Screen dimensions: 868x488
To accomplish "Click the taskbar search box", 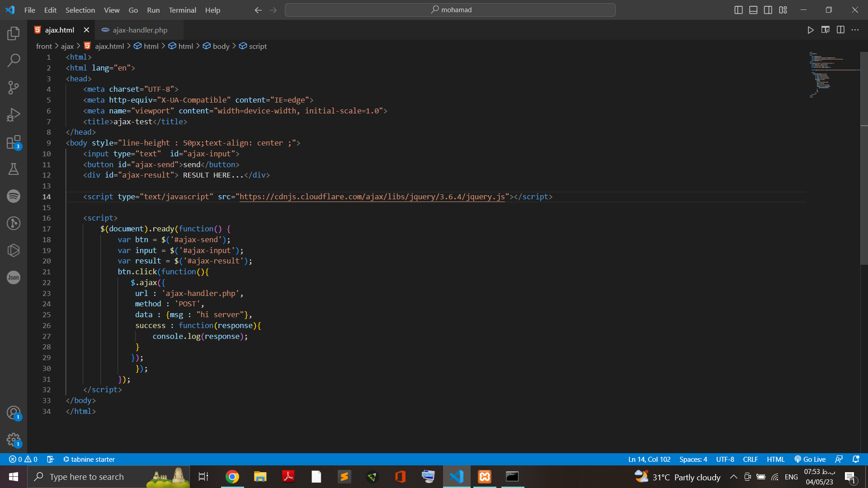I will (x=108, y=477).
